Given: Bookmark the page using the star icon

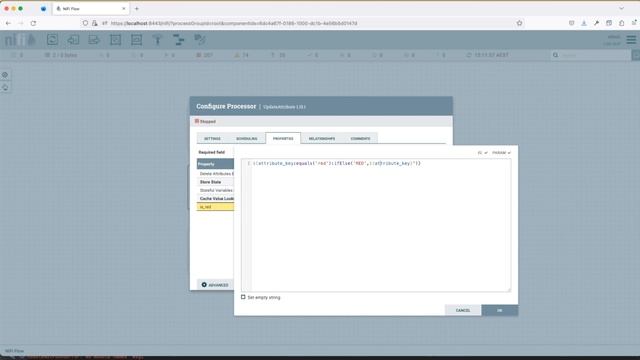Looking at the screenshot, I should pos(519,23).
